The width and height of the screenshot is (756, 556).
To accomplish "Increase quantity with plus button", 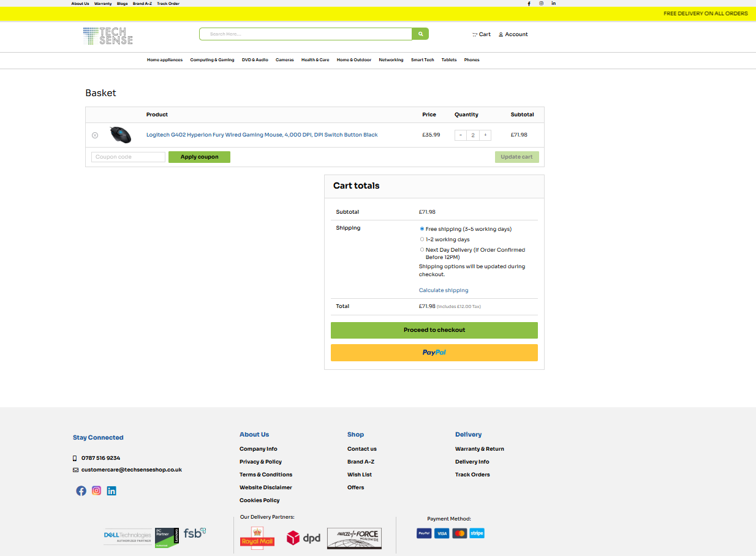I will 485,135.
